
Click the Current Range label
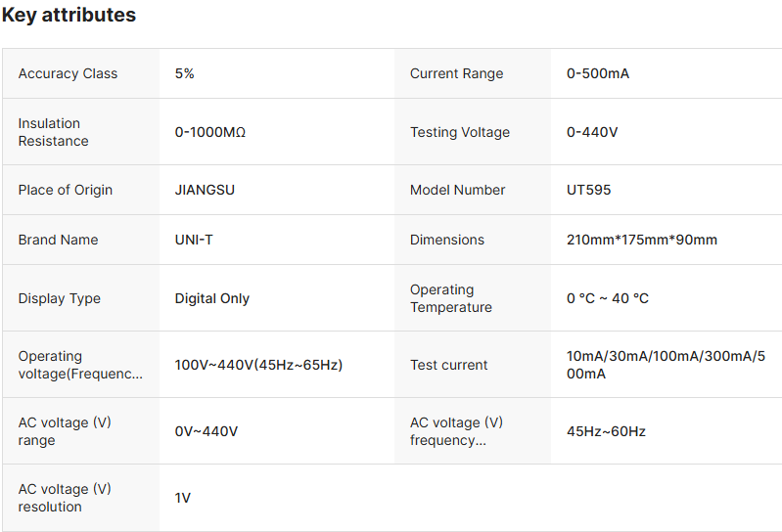(x=456, y=73)
